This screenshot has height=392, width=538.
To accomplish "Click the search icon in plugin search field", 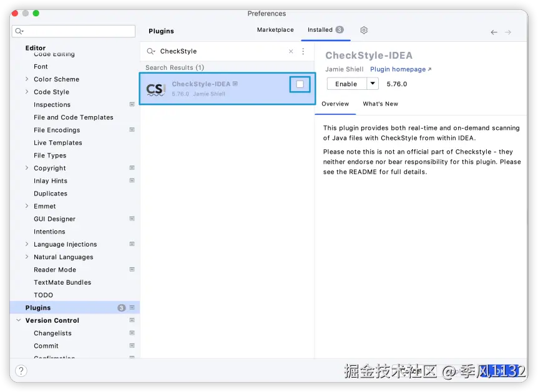I will point(151,51).
